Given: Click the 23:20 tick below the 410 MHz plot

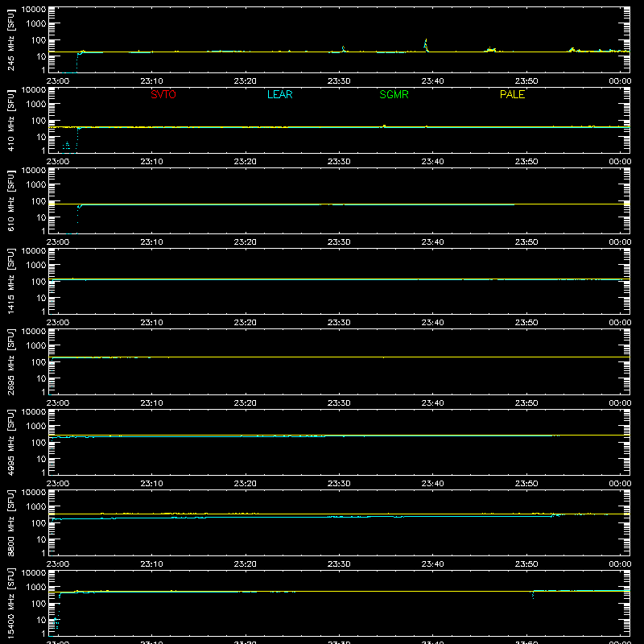Looking at the screenshot, I should (x=246, y=162).
